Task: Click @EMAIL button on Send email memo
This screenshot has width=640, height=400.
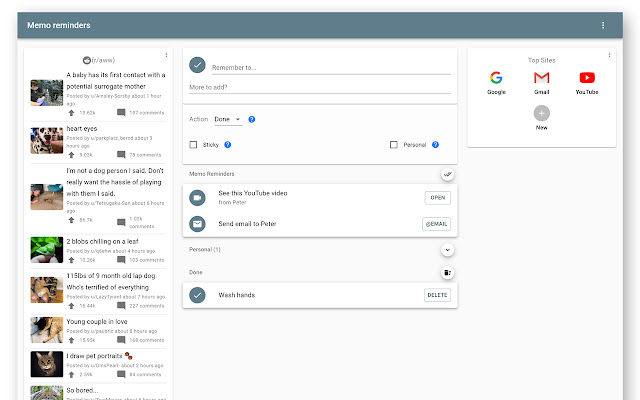Action: tap(436, 224)
